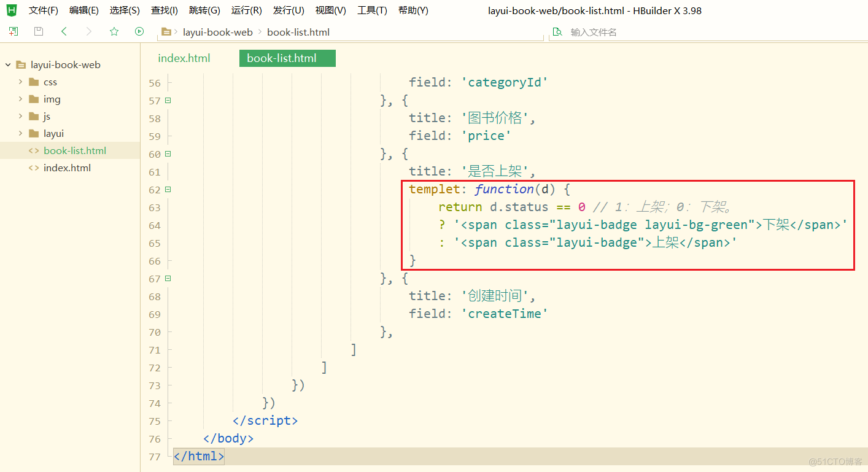This screenshot has width=868, height=472.
Task: Click index.html file type icon in tree
Action: click(x=34, y=168)
